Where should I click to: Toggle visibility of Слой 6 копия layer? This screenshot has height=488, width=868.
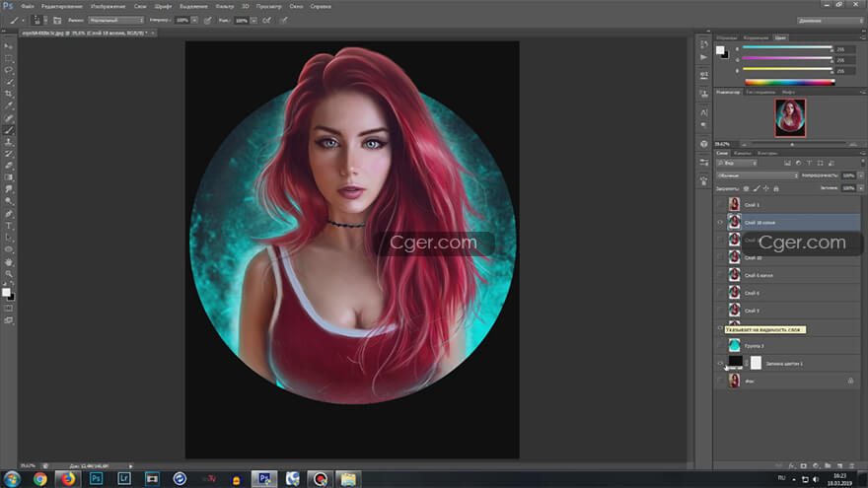(x=720, y=275)
